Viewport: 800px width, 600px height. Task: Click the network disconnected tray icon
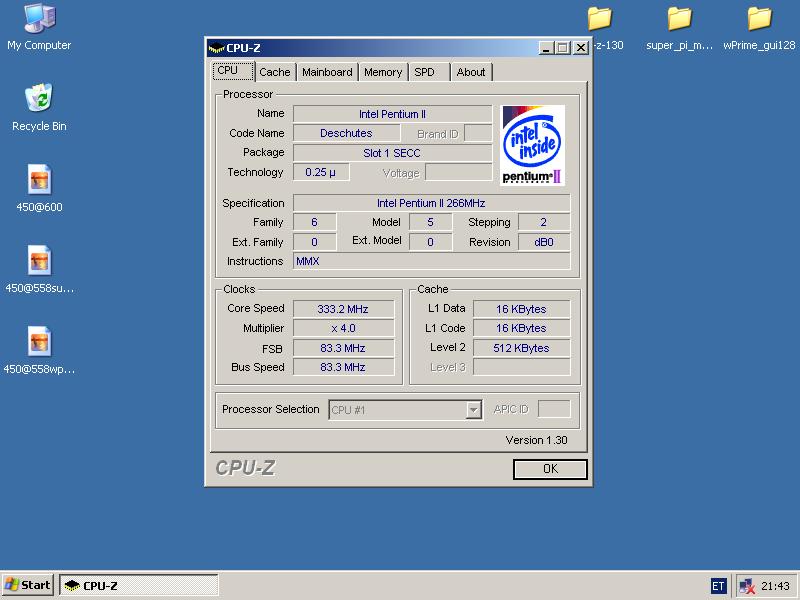tap(747, 586)
